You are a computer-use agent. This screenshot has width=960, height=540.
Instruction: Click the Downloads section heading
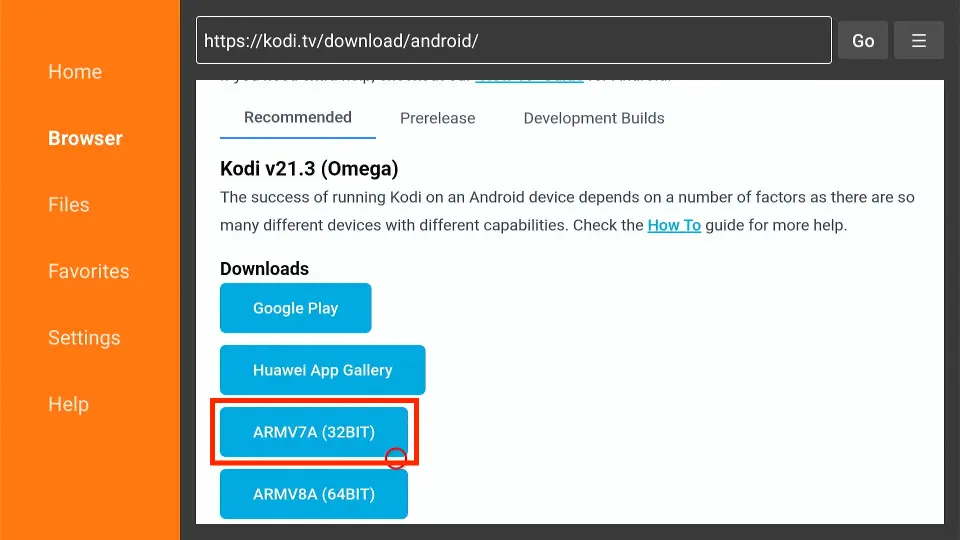tap(264, 268)
